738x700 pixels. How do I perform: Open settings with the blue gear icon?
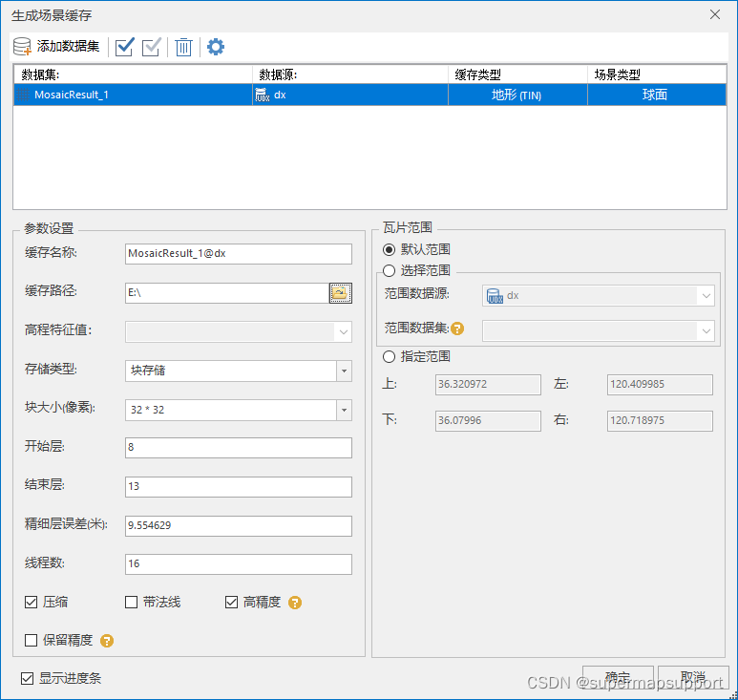tap(216, 47)
